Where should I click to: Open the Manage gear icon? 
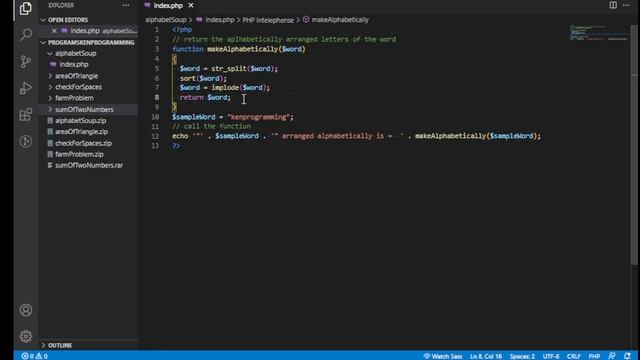coord(25,336)
